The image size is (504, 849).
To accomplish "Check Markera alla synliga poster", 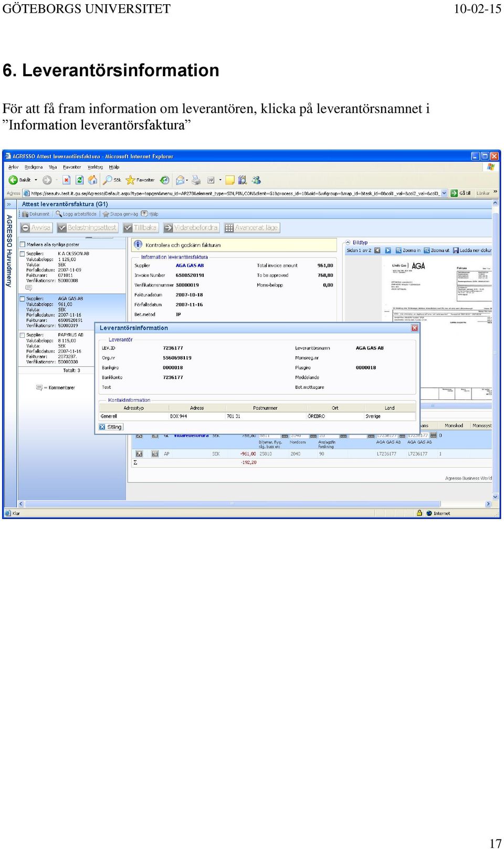I will [23, 244].
